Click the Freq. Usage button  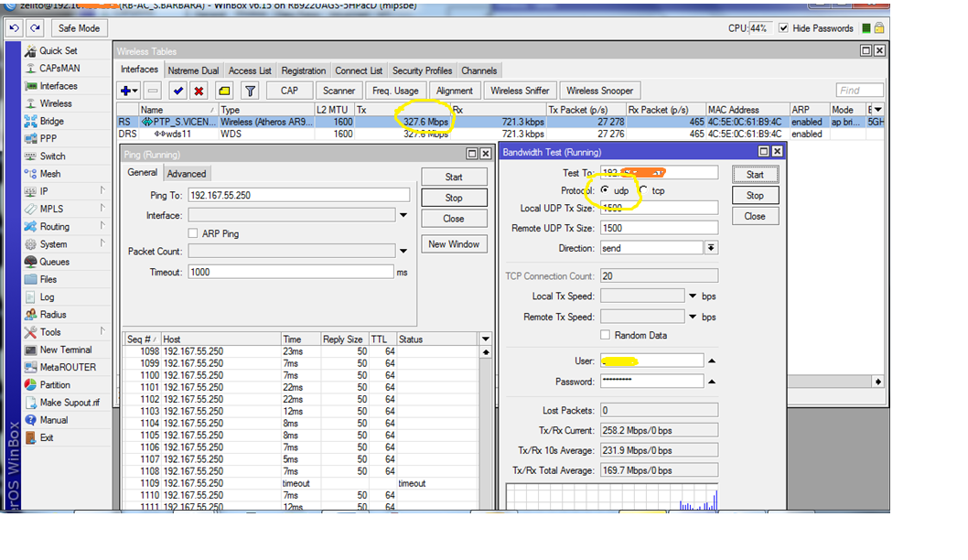(x=395, y=91)
